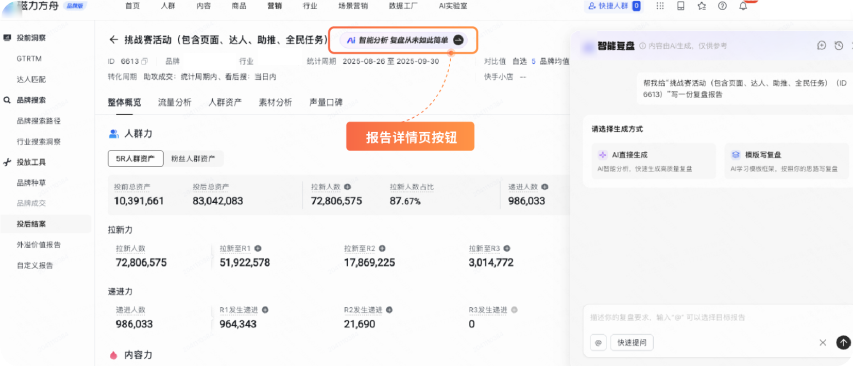The image size is (853, 366).
Task: Click the 投前总资产 value 10,391,661
Action: point(139,201)
